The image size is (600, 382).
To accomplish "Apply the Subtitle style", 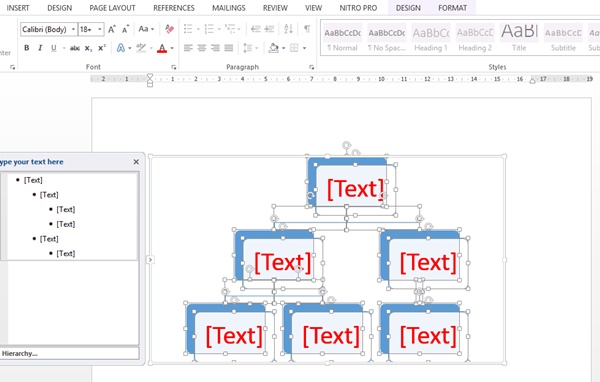I will [x=563, y=38].
